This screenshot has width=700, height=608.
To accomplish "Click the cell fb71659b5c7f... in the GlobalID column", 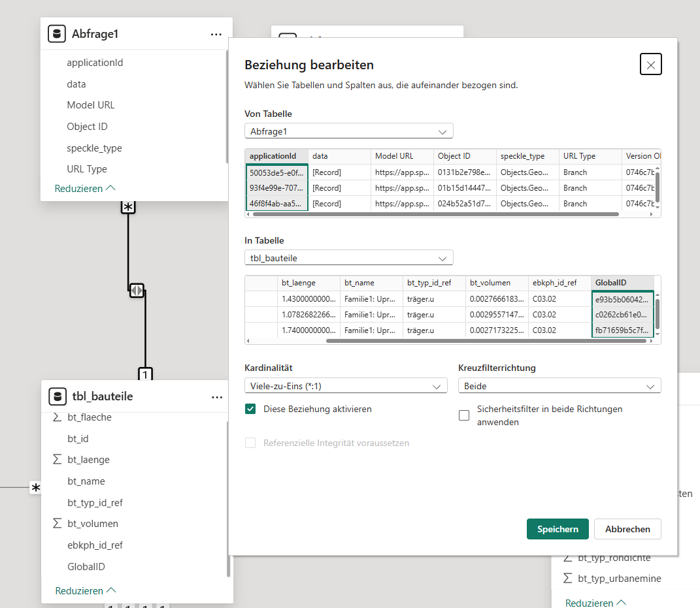I will [622, 330].
